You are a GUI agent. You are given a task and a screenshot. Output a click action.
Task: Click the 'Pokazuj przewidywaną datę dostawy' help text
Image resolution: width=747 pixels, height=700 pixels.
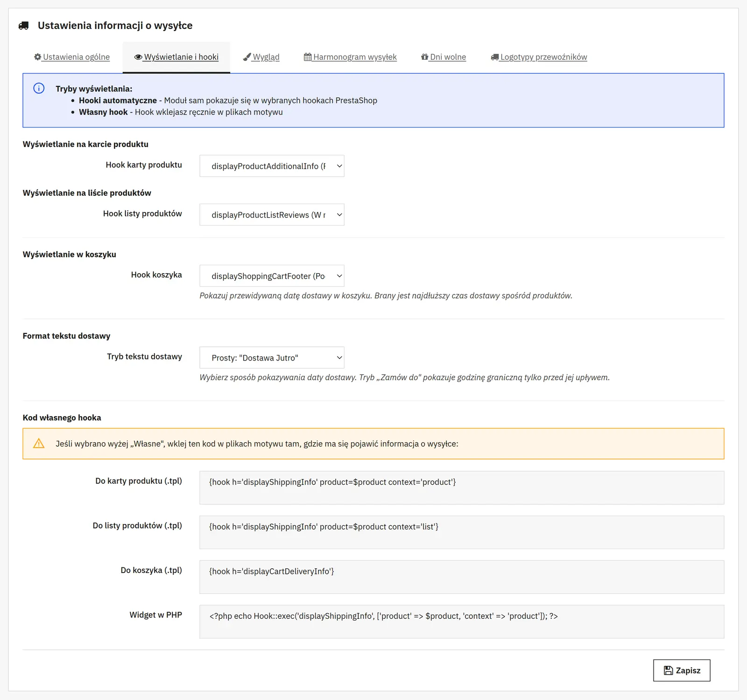386,296
